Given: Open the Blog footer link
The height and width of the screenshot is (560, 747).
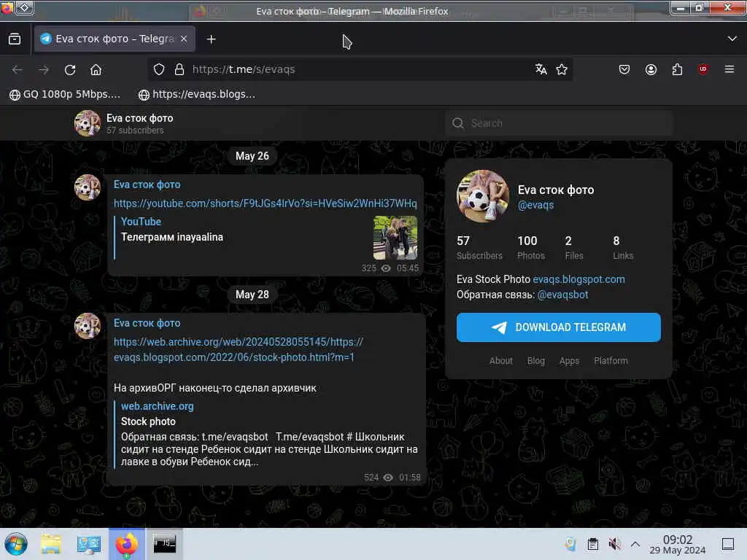Looking at the screenshot, I should coord(536,361).
